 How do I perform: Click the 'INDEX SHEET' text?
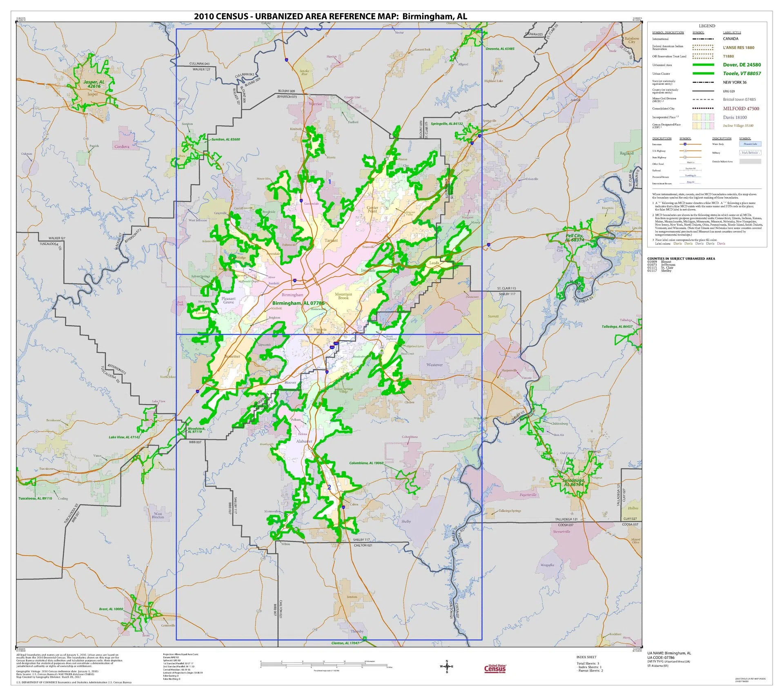point(586,657)
